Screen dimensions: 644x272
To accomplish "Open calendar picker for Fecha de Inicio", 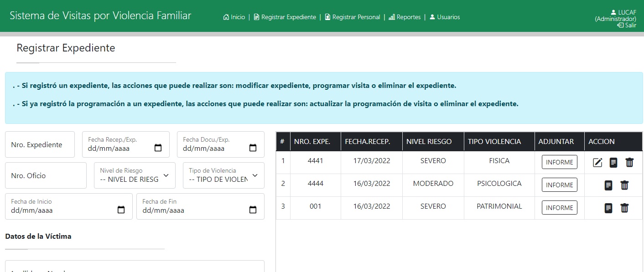I will 121,210.
